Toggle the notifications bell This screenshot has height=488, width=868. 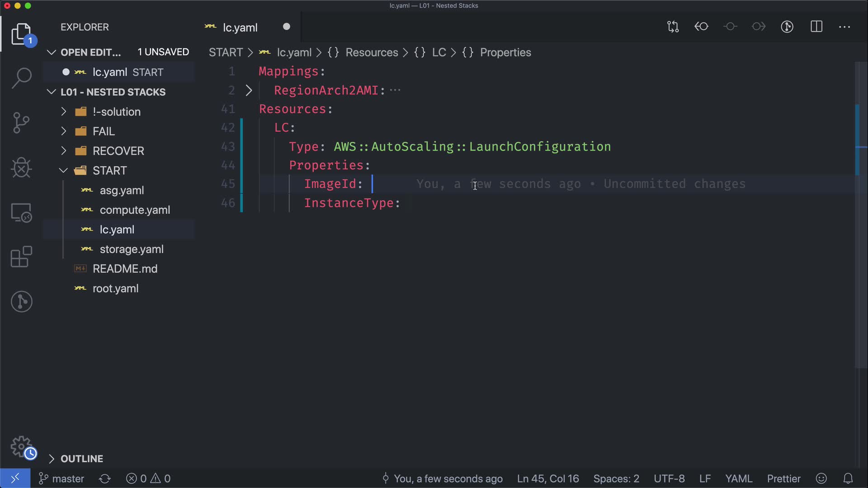pyautogui.click(x=848, y=479)
